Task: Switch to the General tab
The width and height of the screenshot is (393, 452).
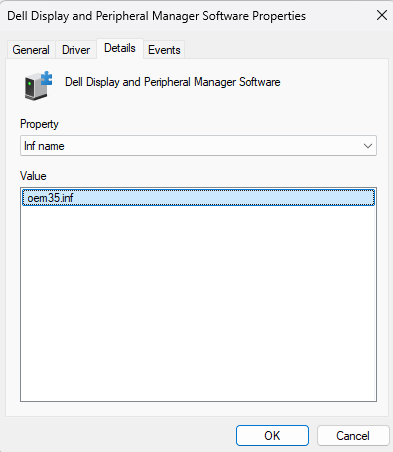Action: (x=31, y=50)
